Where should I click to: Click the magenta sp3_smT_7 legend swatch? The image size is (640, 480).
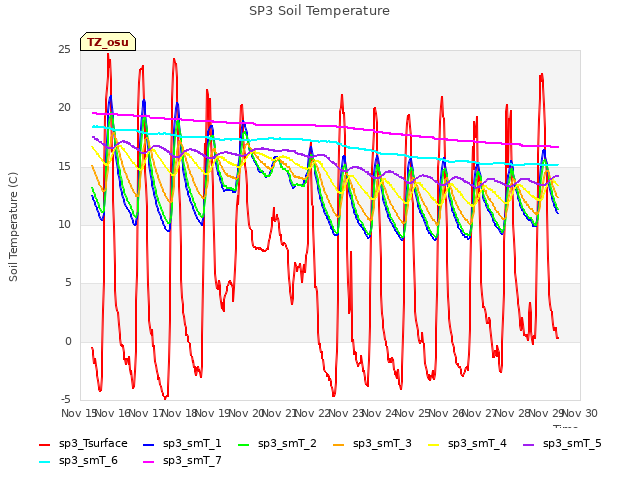149,462
